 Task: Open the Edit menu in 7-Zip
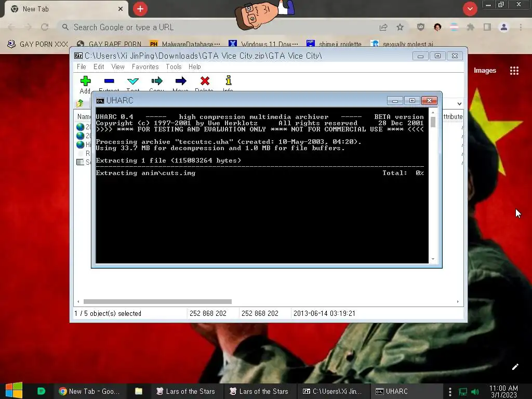pyautogui.click(x=99, y=66)
